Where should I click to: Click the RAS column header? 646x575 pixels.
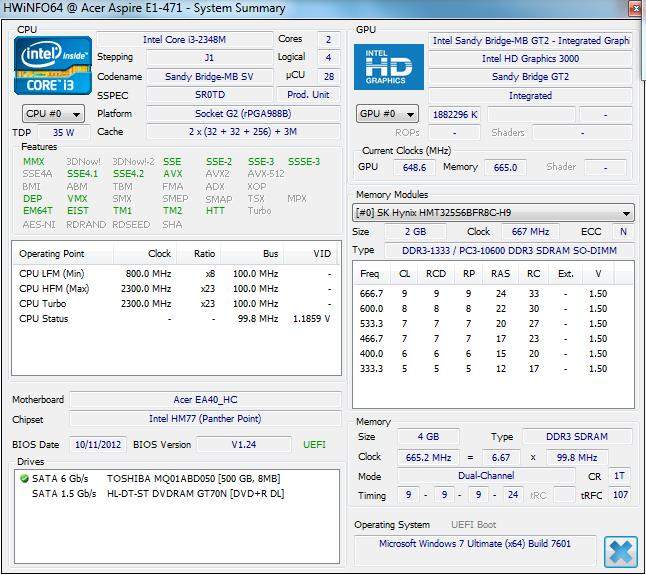500,274
